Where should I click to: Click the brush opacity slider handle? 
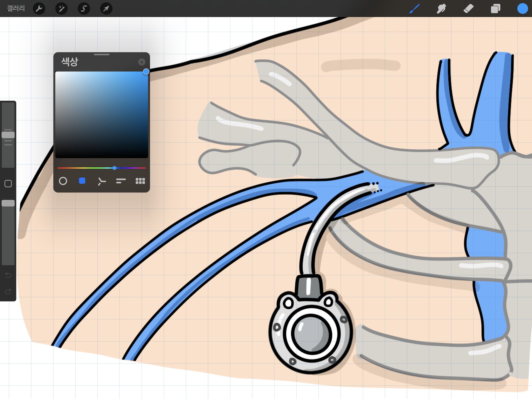(8, 203)
